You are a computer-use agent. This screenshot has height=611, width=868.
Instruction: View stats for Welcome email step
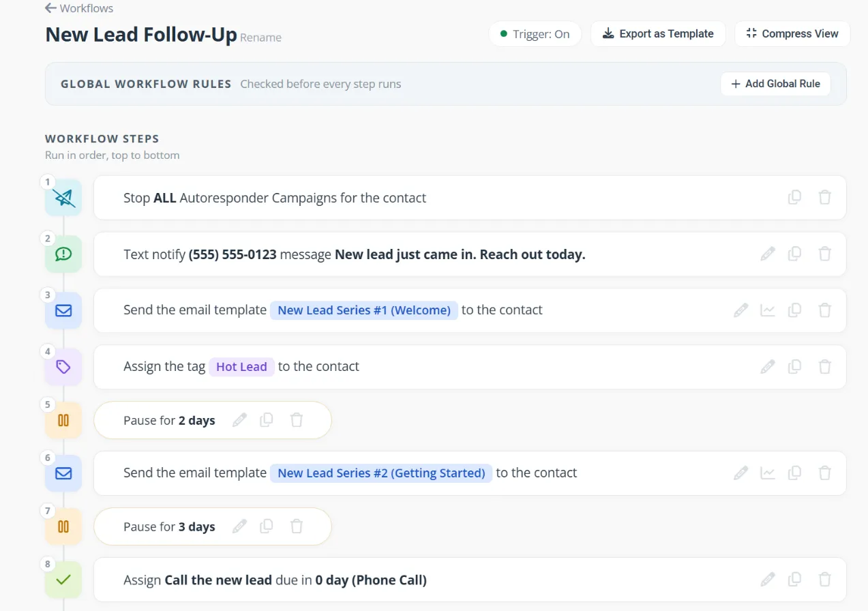point(768,310)
